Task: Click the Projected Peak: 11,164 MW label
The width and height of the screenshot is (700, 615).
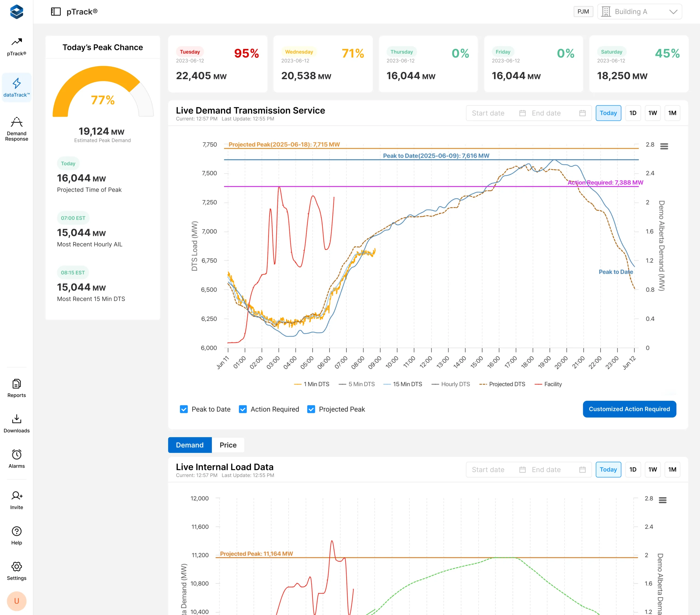Action: [256, 554]
